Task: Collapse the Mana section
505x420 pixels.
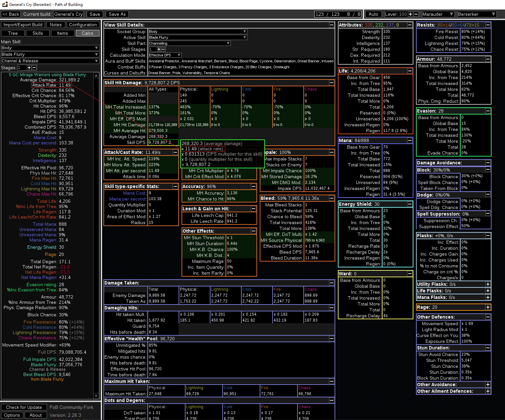Action: click(410, 140)
